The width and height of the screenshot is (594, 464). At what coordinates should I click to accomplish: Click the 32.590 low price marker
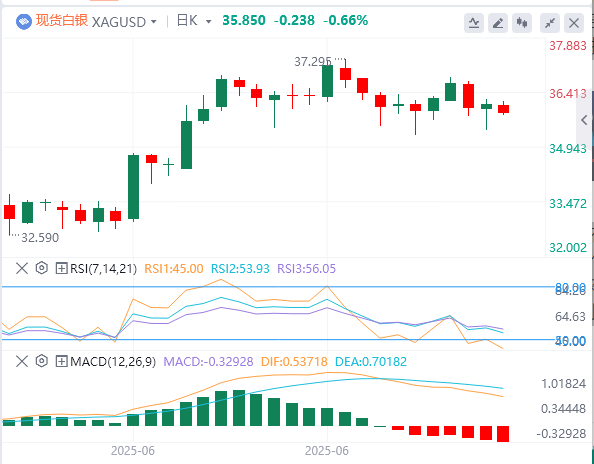pyautogui.click(x=40, y=237)
